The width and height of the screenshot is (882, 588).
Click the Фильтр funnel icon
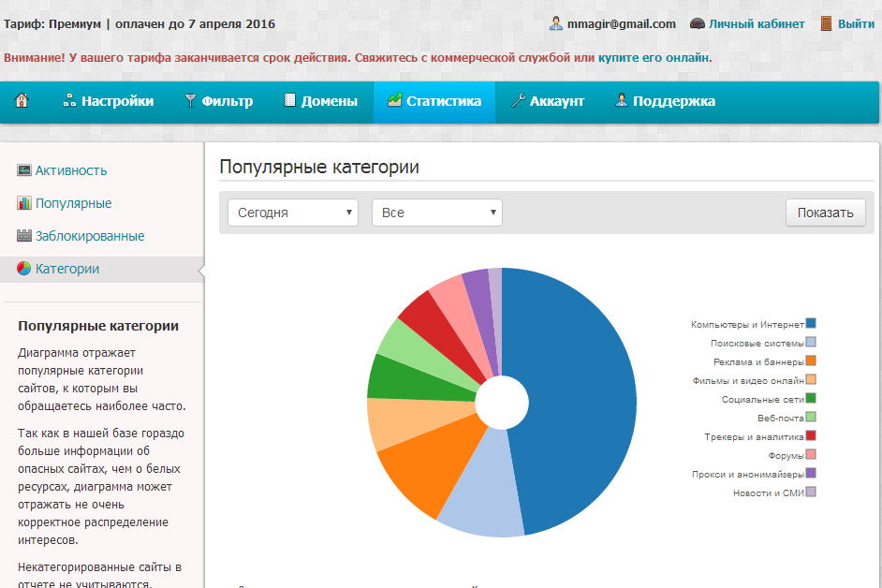[x=191, y=101]
